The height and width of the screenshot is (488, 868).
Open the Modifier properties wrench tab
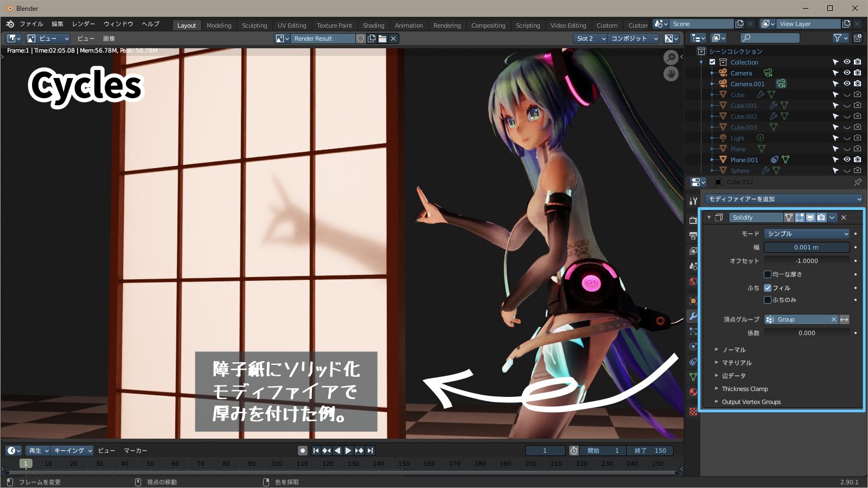[x=693, y=316]
